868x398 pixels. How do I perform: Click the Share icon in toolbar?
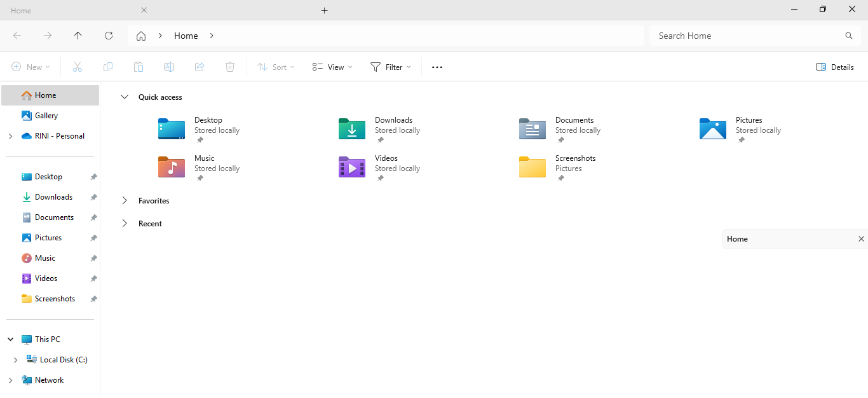[x=200, y=67]
